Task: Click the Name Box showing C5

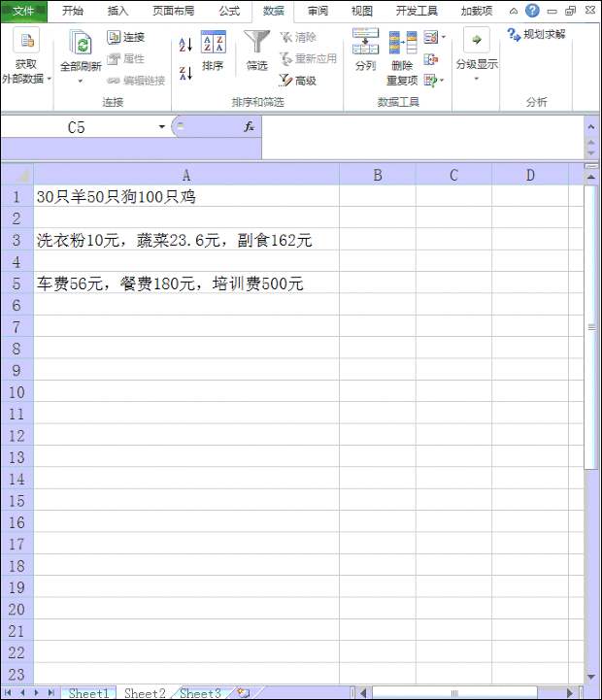Action: (77, 127)
